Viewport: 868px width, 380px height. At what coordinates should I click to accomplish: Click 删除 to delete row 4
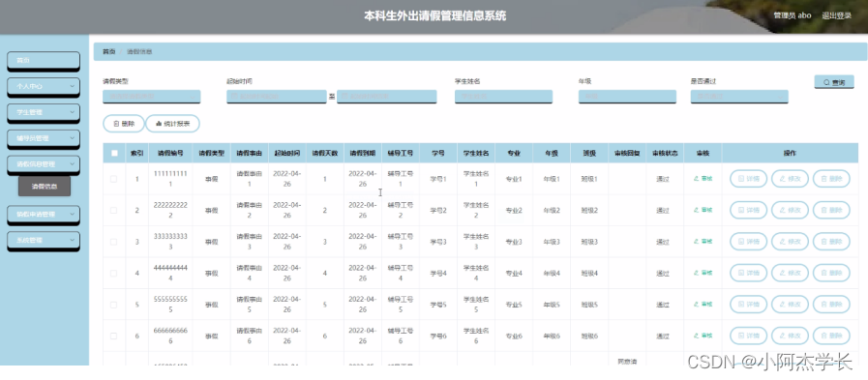pyautogui.click(x=831, y=274)
